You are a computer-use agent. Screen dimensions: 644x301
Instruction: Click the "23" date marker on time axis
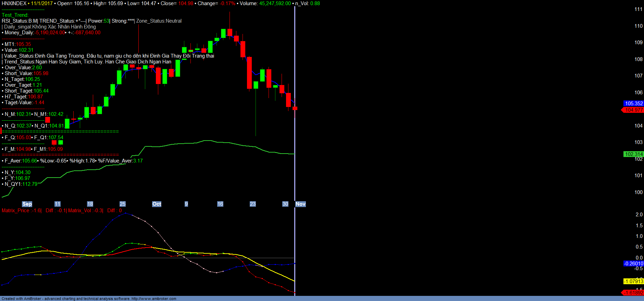click(x=252, y=204)
